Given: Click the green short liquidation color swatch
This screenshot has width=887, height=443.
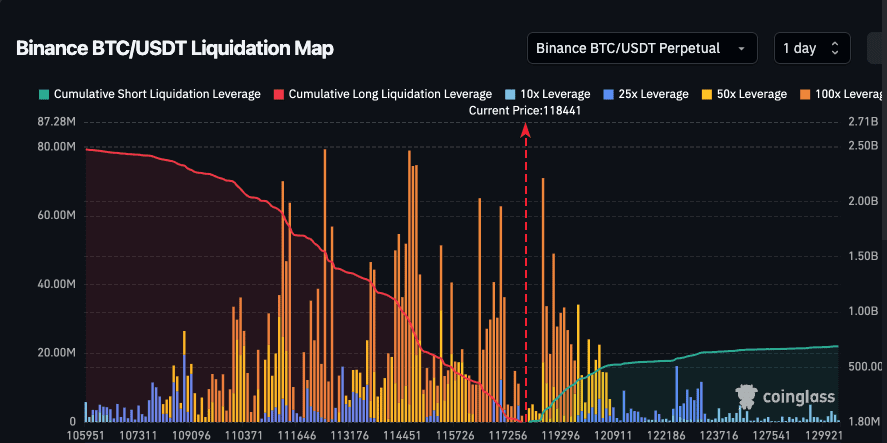Looking at the screenshot, I should pos(44,94).
